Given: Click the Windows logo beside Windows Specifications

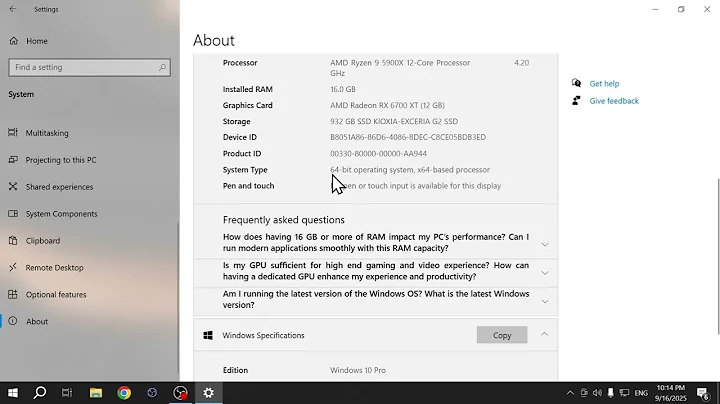Looking at the screenshot, I should [x=208, y=335].
